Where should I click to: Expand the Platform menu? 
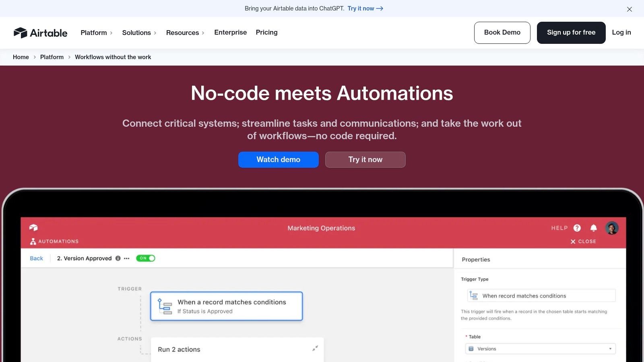pos(97,33)
